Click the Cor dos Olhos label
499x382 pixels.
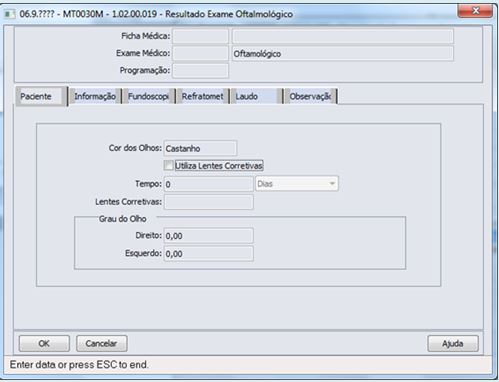(135, 148)
